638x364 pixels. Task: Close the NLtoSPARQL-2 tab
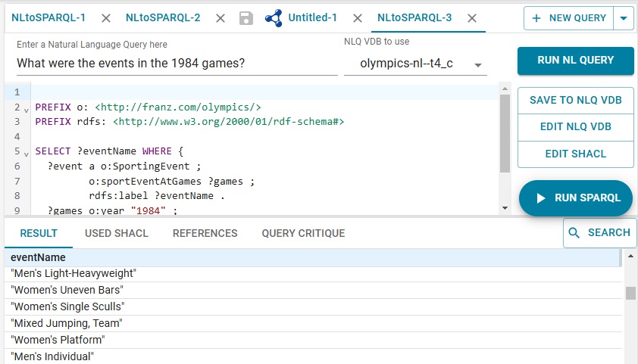(x=220, y=18)
